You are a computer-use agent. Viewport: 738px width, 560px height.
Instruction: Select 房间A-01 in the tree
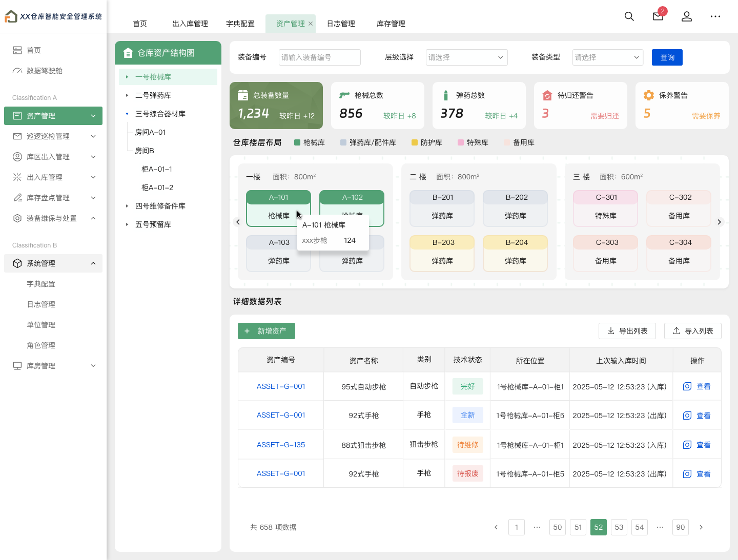pos(150,132)
